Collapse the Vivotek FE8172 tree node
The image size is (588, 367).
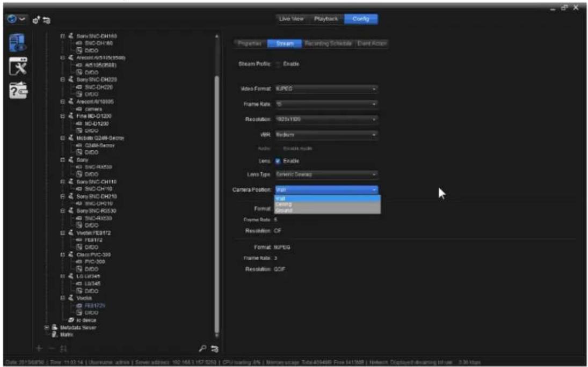[63, 233]
